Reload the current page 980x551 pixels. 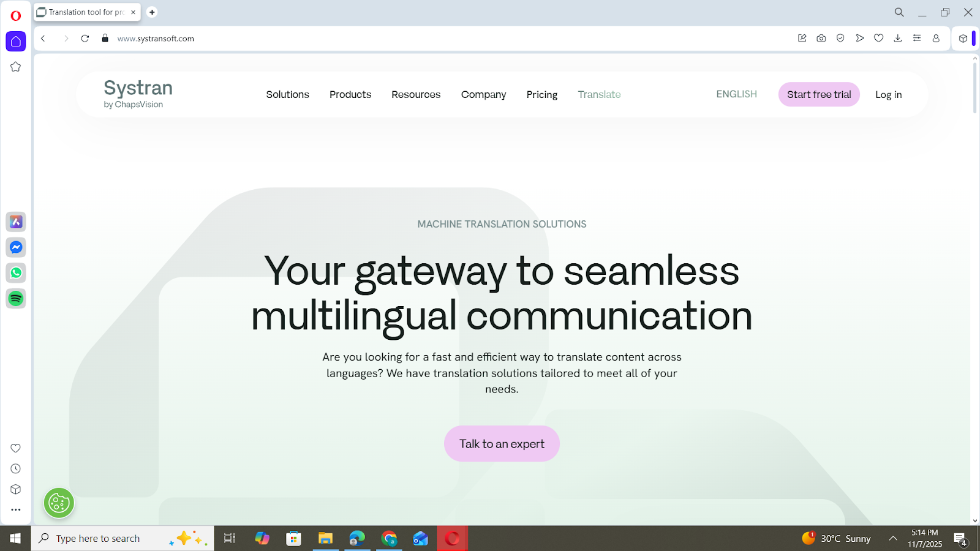tap(85, 38)
